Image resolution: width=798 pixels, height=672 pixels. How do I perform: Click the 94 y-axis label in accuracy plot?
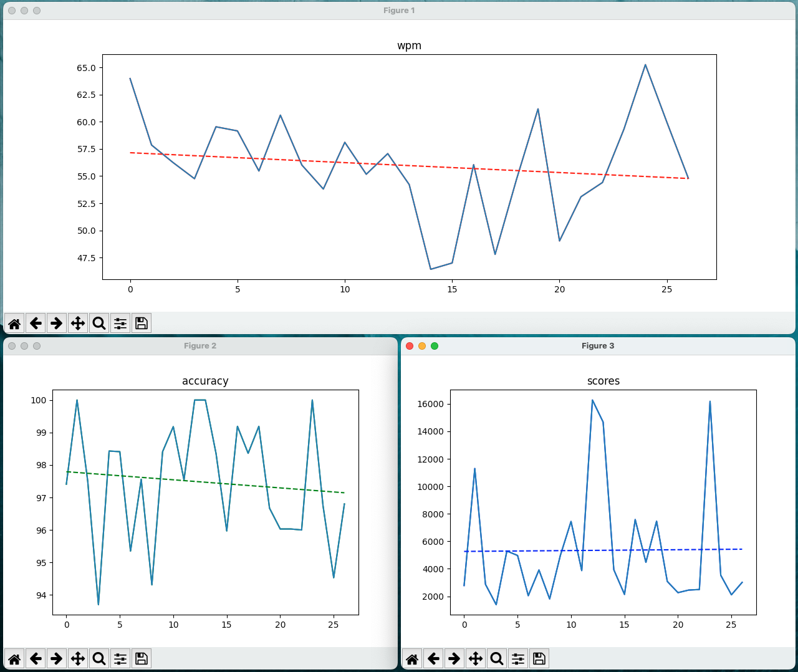point(41,595)
